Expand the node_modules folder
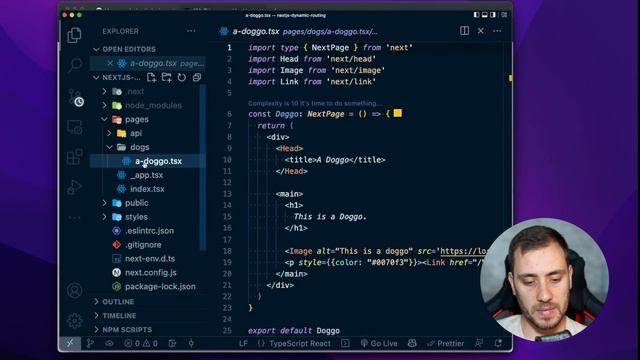640x360 pixels. [x=104, y=105]
